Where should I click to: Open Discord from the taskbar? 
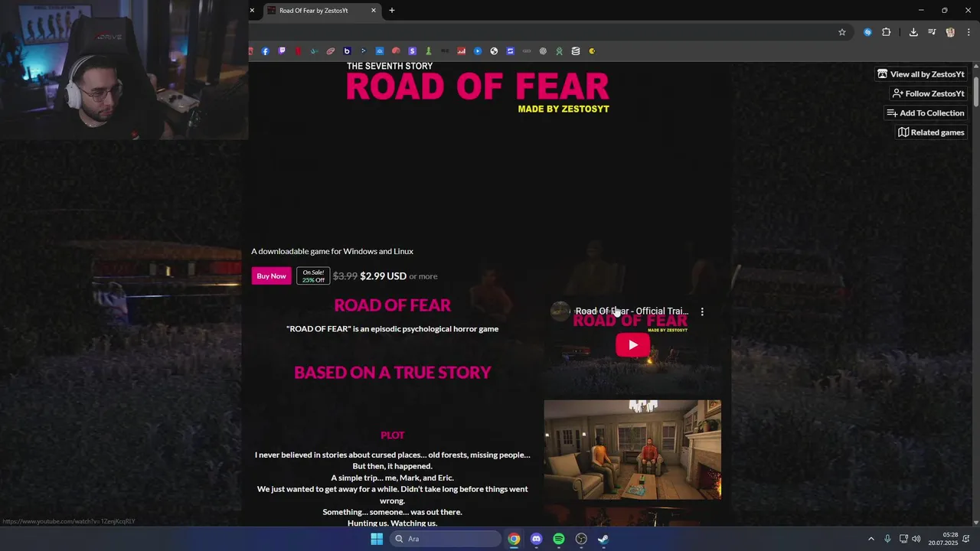[536, 539]
